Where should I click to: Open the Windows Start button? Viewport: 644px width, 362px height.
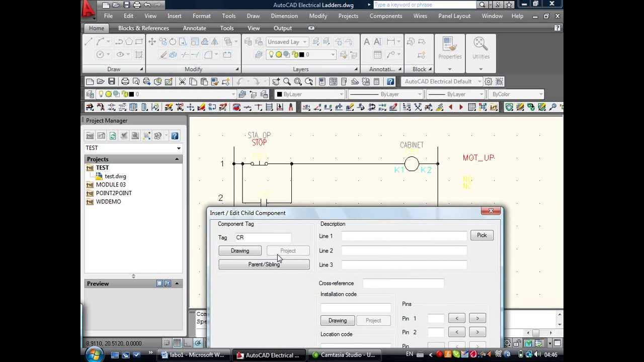94,355
